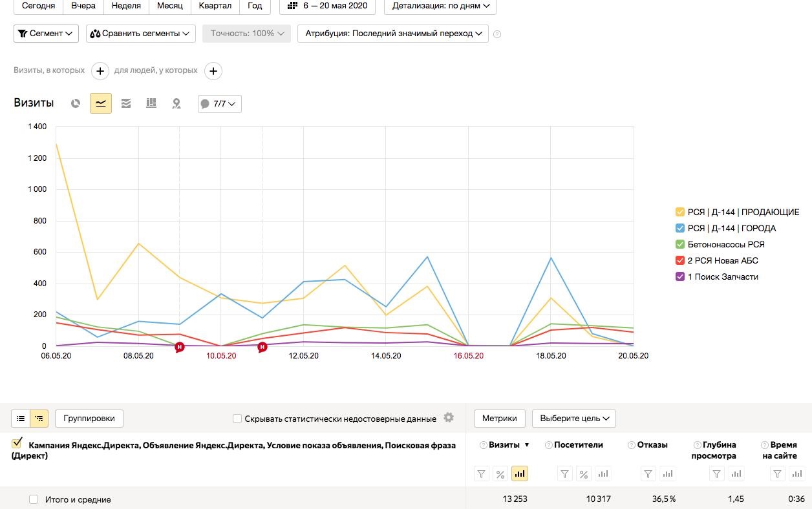Viewport: 812px width, 509px height.
Task: Switch chart to pie chart view
Action: (76, 103)
